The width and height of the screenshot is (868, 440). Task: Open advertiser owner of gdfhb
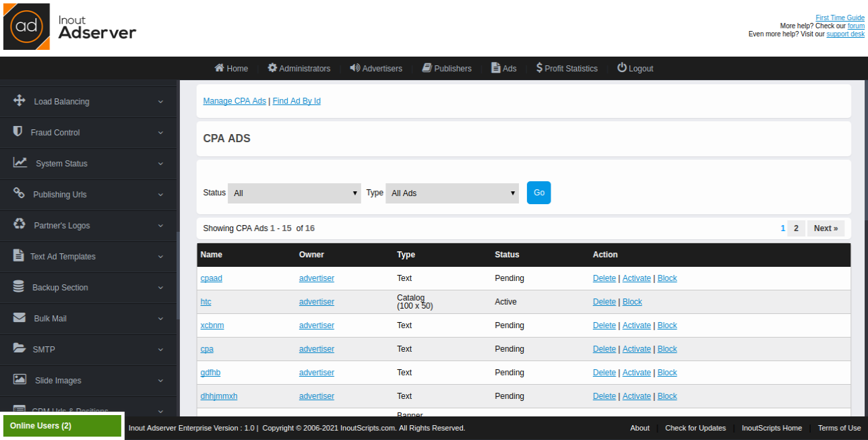[x=317, y=373]
